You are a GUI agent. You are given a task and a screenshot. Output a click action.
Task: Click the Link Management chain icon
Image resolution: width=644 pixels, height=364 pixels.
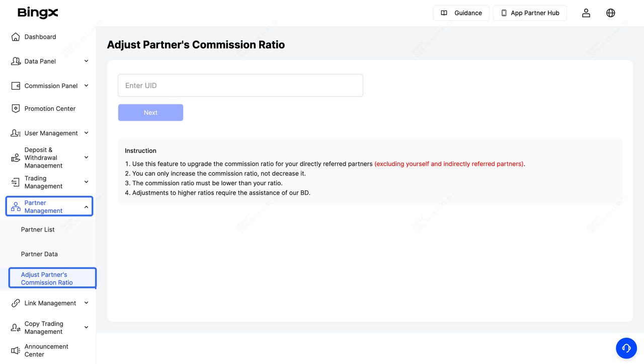(x=16, y=303)
